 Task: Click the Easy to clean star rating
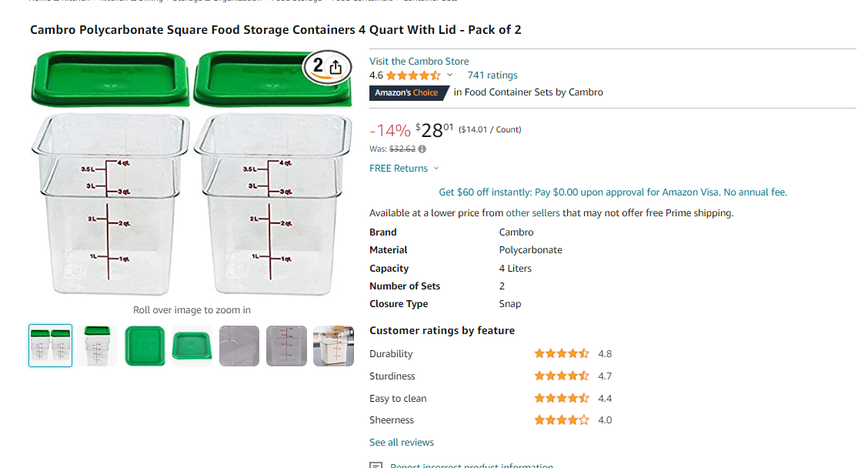pos(561,398)
